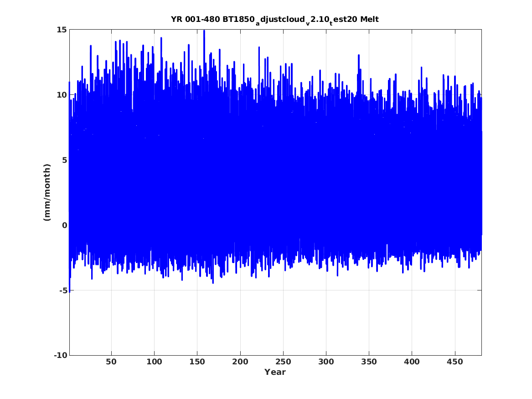The height and width of the screenshot is (399, 532).
Task: Click x-axis tick label '400'
Action: [412, 362]
